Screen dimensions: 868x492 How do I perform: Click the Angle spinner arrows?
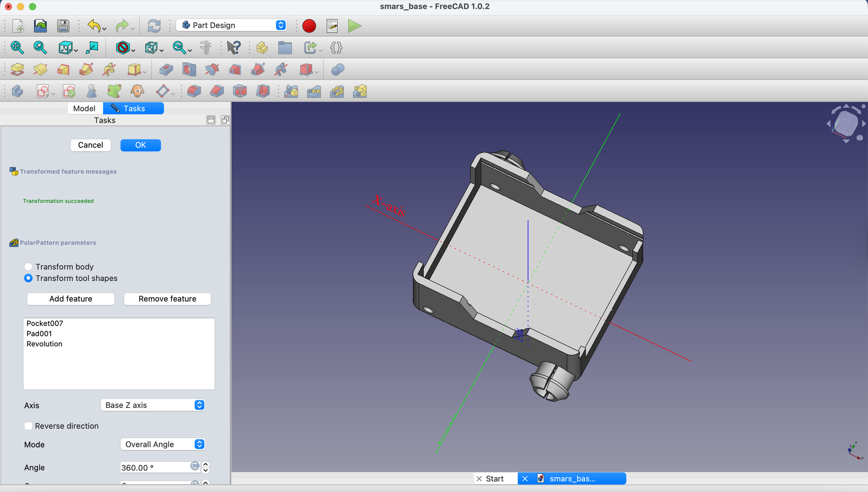(206, 468)
